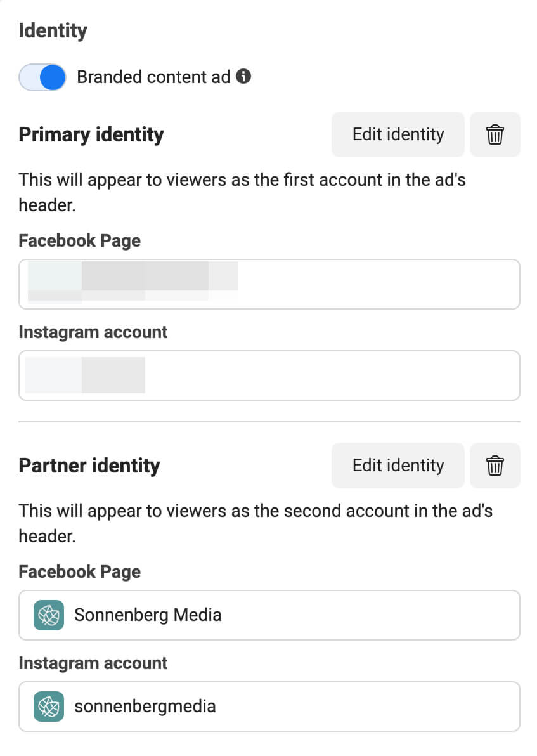Remove the Partner identity using trash icon
Viewport: 537px width, 756px height.
pyautogui.click(x=495, y=466)
